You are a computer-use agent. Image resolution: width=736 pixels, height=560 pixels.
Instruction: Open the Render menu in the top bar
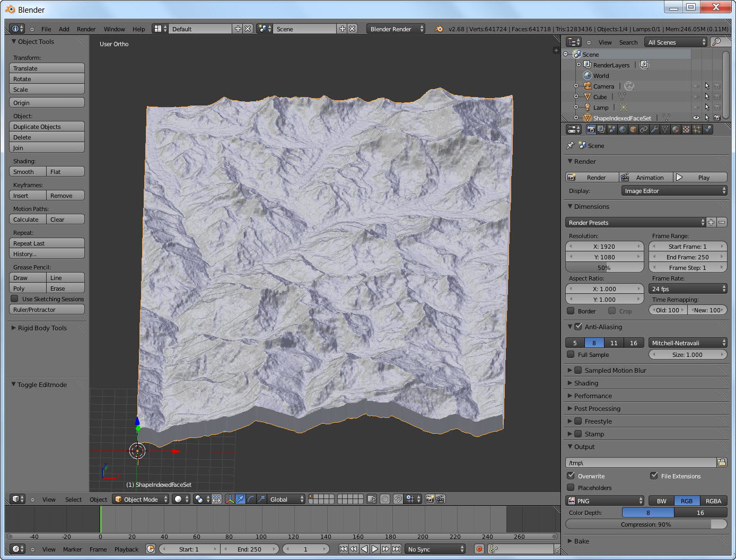(86, 29)
